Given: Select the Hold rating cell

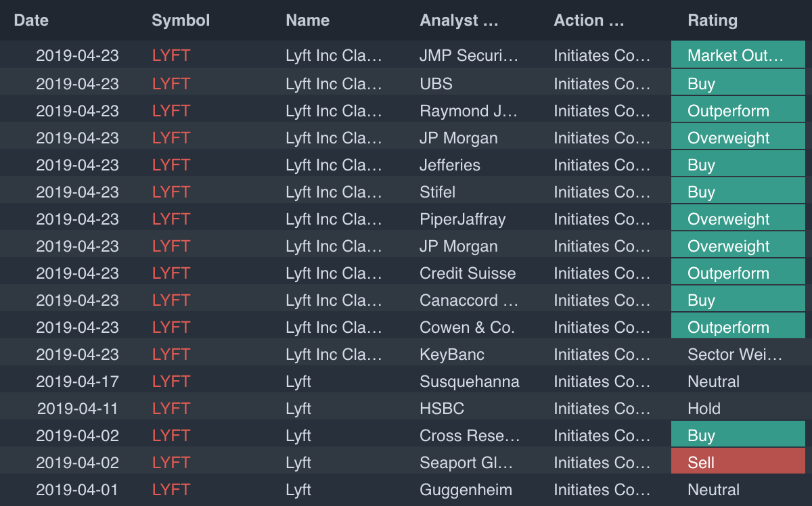Looking at the screenshot, I should tap(704, 409).
